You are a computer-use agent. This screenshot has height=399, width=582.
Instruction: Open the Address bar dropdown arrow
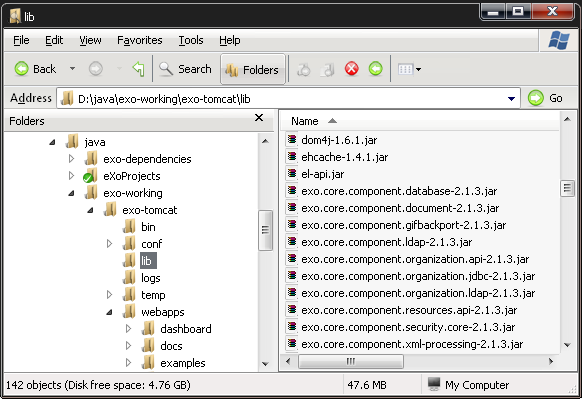[x=511, y=99]
